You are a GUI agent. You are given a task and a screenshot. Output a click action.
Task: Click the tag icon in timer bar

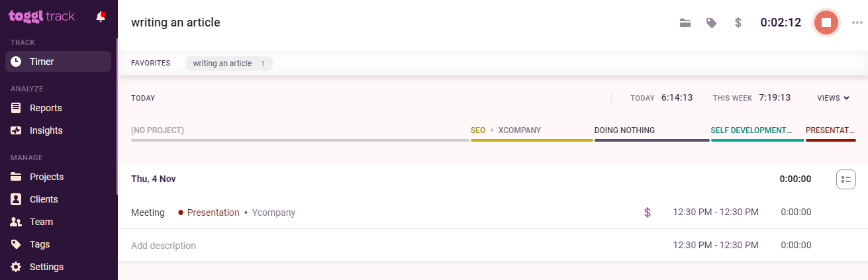click(712, 23)
